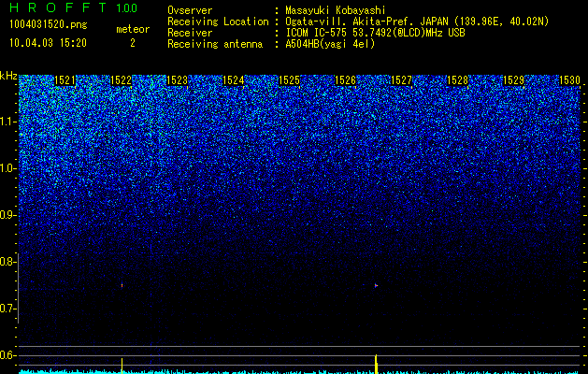Click the meteor count value 2

pos(133,43)
